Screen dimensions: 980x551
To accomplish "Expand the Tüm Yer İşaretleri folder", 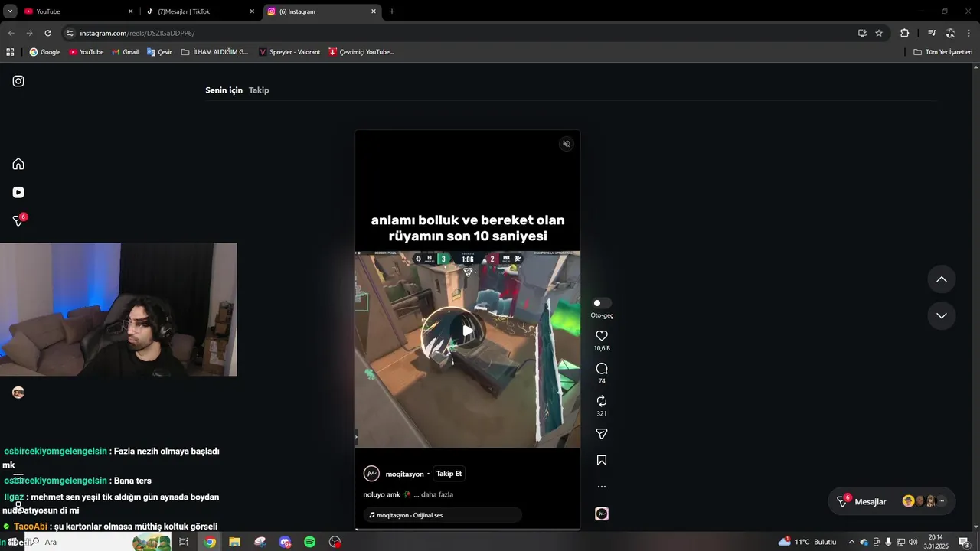I will (943, 52).
